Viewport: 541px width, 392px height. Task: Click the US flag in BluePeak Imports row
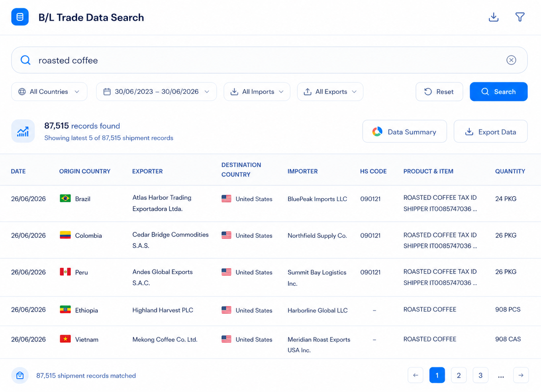226,199
